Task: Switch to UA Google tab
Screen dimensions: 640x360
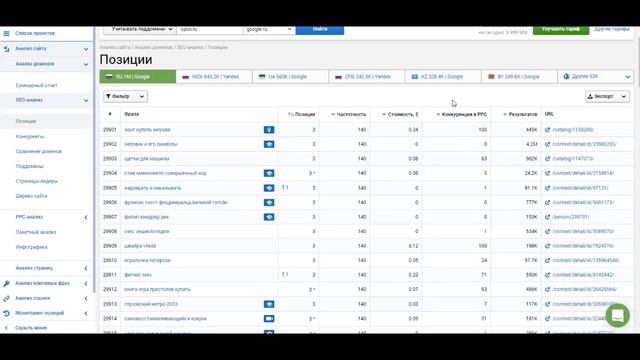Action: [290, 77]
